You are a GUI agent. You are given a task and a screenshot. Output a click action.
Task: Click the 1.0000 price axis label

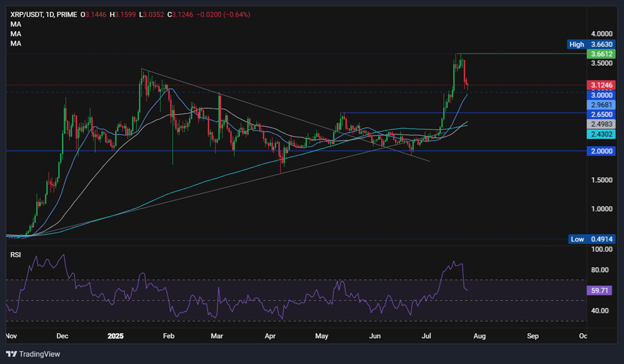click(x=602, y=209)
